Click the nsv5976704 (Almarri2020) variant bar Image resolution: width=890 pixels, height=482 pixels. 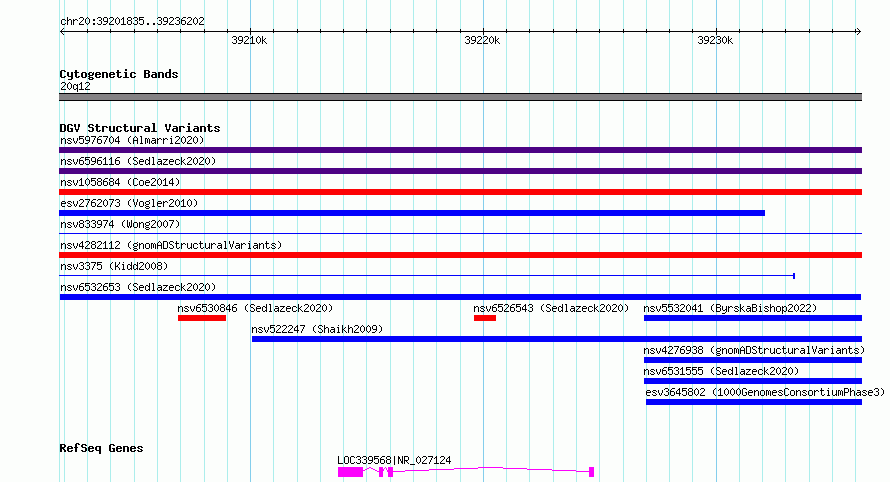point(460,150)
